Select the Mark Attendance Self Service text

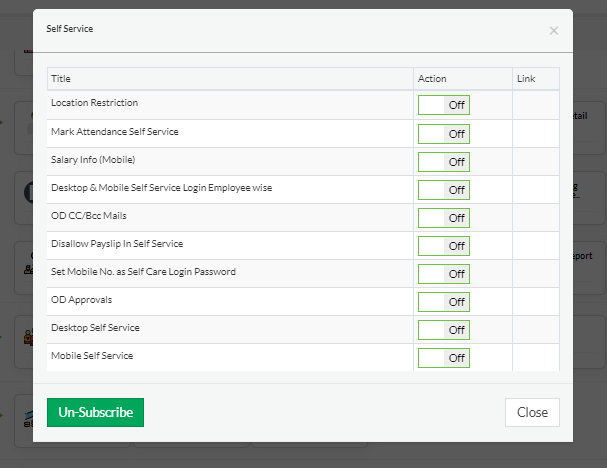(x=115, y=132)
